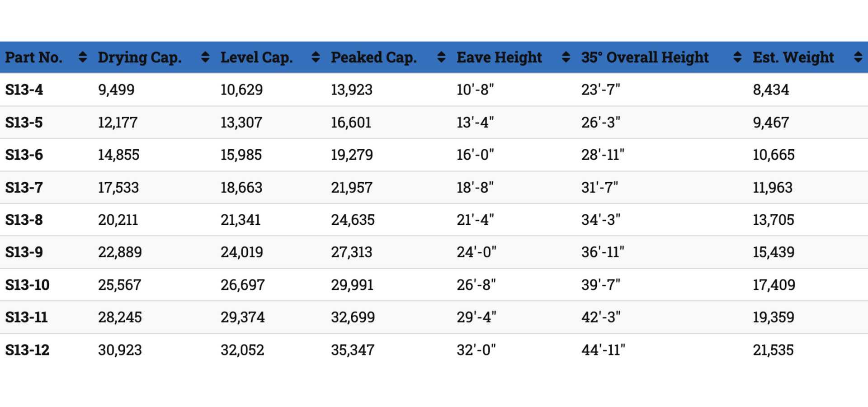
Task: Click the 10,665 weight value for S13-6
Action: point(774,155)
